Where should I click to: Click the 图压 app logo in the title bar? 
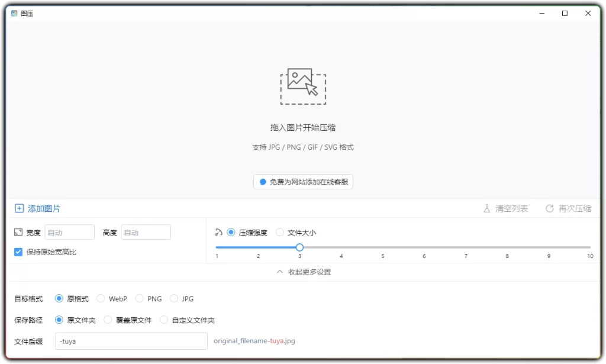pyautogui.click(x=13, y=12)
